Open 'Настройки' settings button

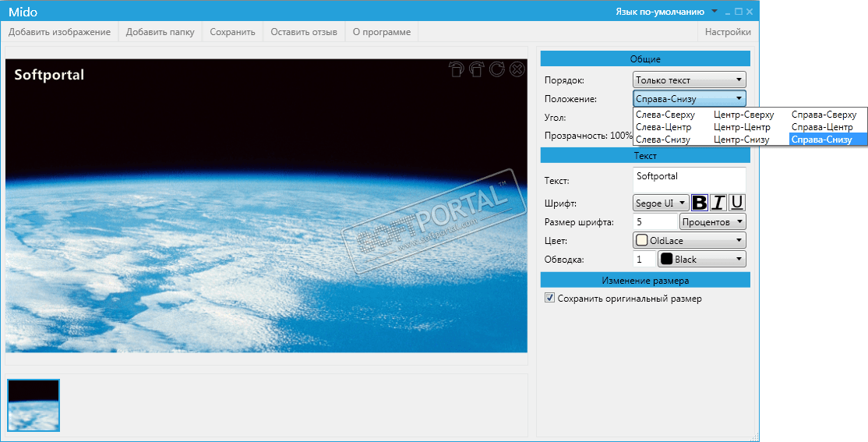pos(728,32)
